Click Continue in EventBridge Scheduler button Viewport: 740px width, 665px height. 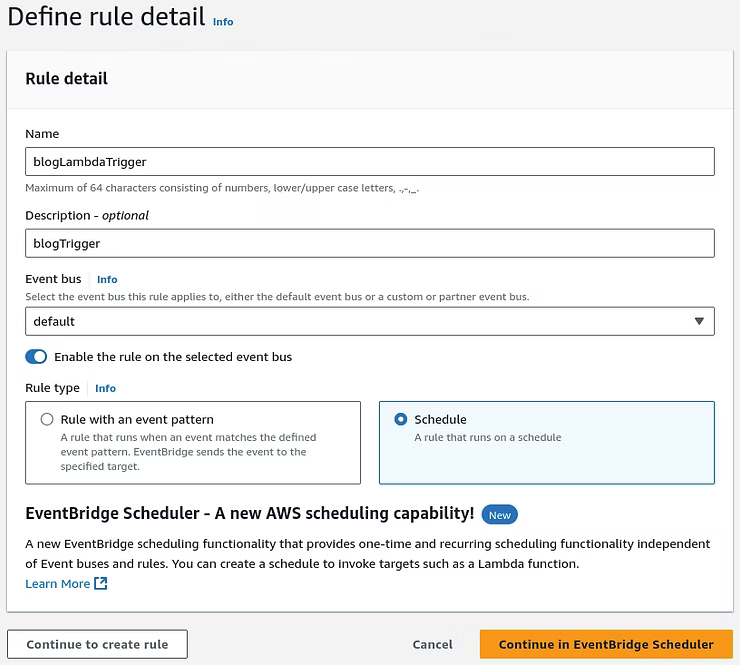click(606, 644)
